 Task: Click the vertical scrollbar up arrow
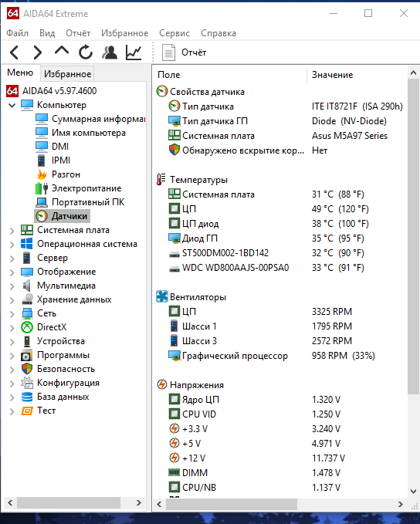pyautogui.click(x=413, y=73)
